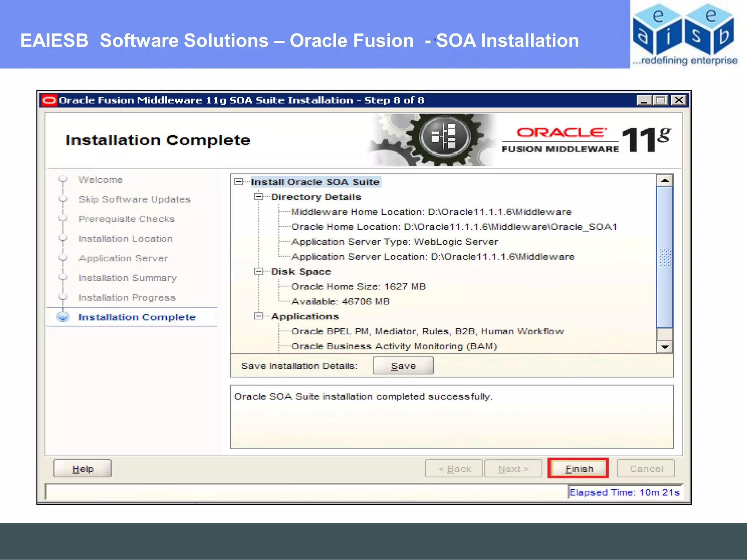747x560 pixels.
Task: Collapse the Applications tree node
Action: point(259,316)
